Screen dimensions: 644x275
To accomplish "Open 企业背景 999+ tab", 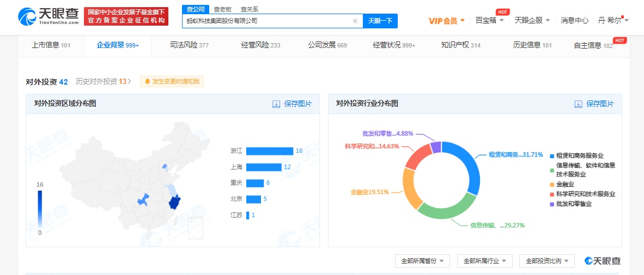I will [118, 45].
